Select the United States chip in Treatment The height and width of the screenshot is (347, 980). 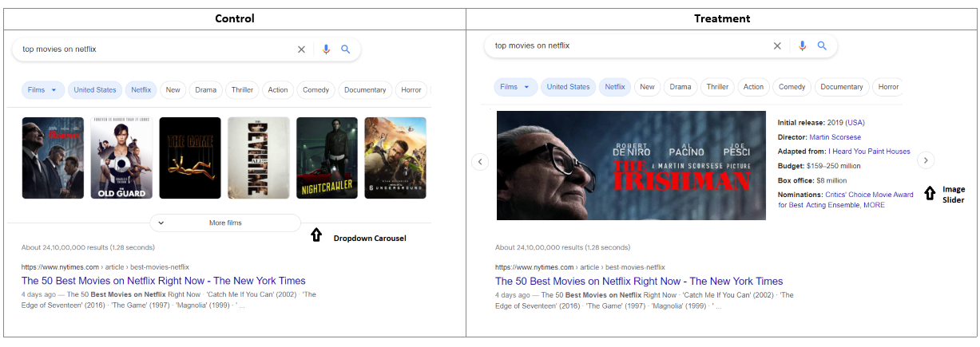click(568, 87)
